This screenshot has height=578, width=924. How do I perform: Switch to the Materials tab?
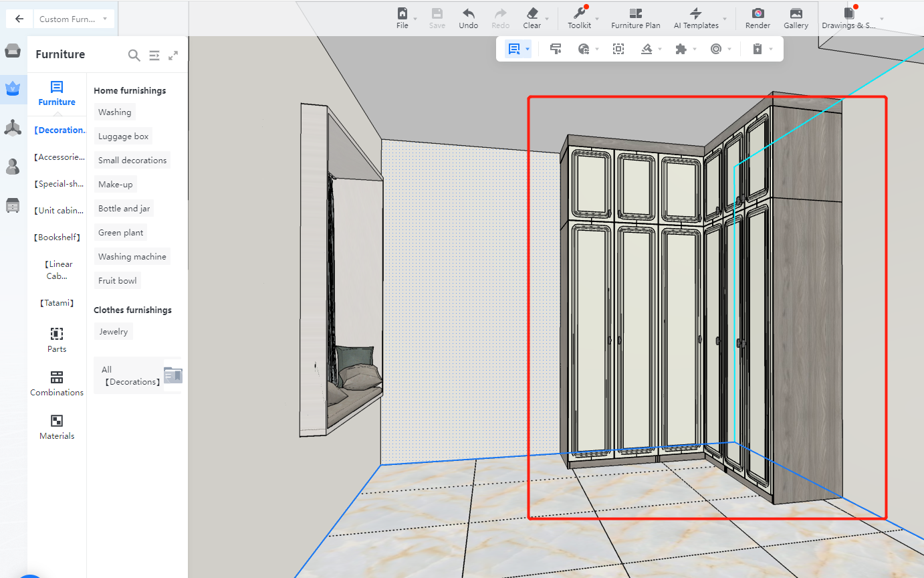(x=57, y=427)
